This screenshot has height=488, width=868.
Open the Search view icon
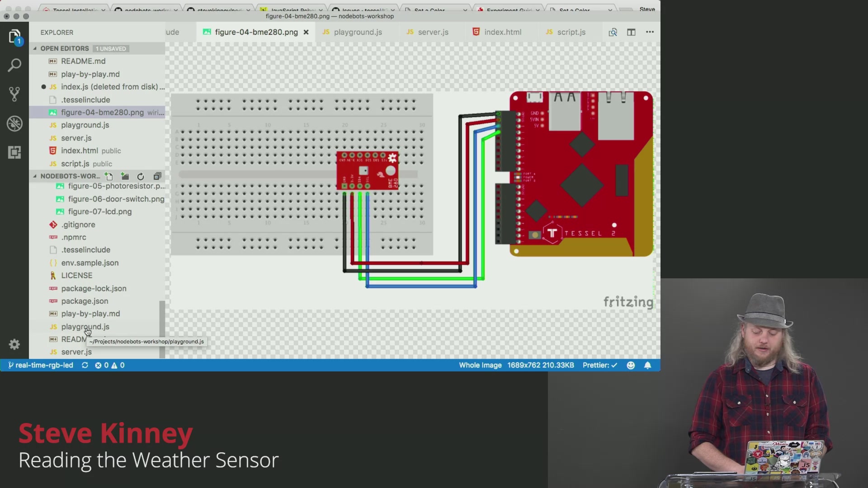coord(14,66)
